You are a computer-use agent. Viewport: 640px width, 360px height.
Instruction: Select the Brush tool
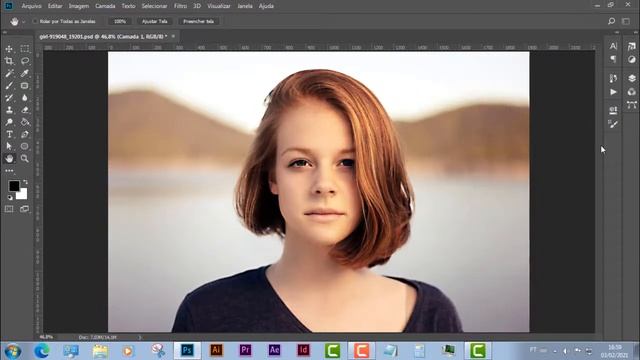(x=9, y=86)
